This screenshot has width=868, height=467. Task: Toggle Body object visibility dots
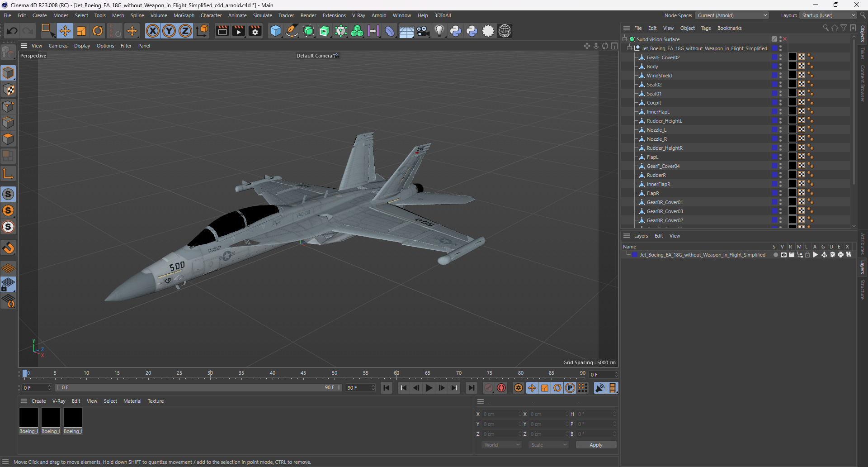[781, 66]
